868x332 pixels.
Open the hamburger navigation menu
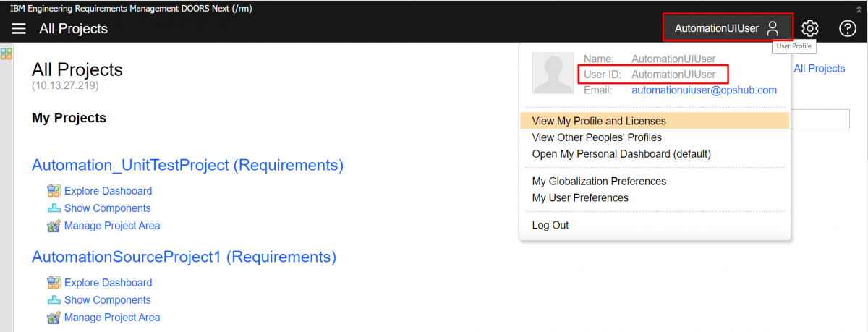pyautogui.click(x=19, y=28)
